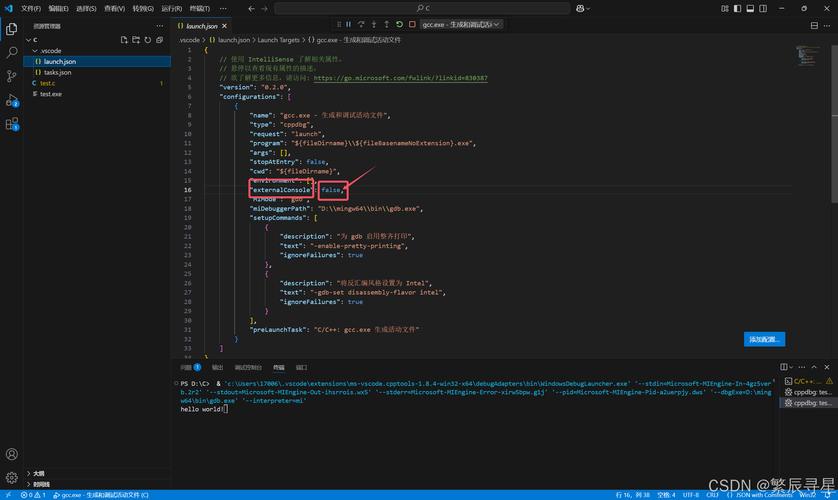Image resolution: width=838 pixels, height=500 pixels.
Task: Go back with the navigation arrow
Action: pos(251,9)
